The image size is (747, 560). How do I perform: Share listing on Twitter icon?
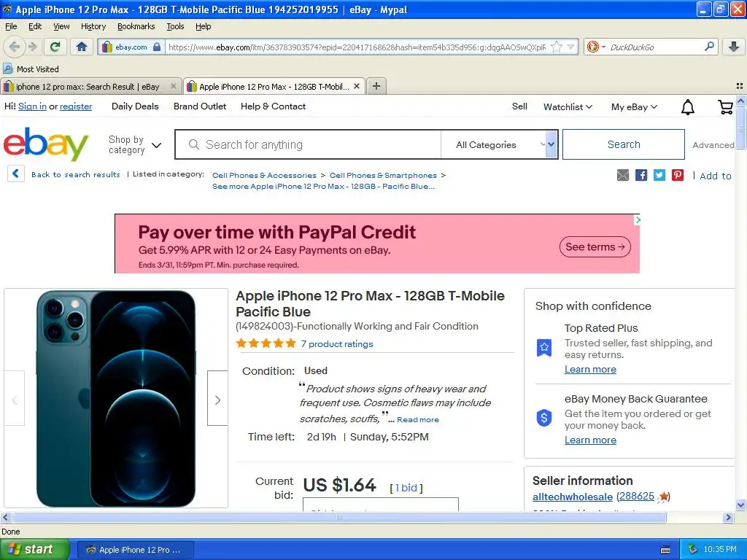point(659,175)
